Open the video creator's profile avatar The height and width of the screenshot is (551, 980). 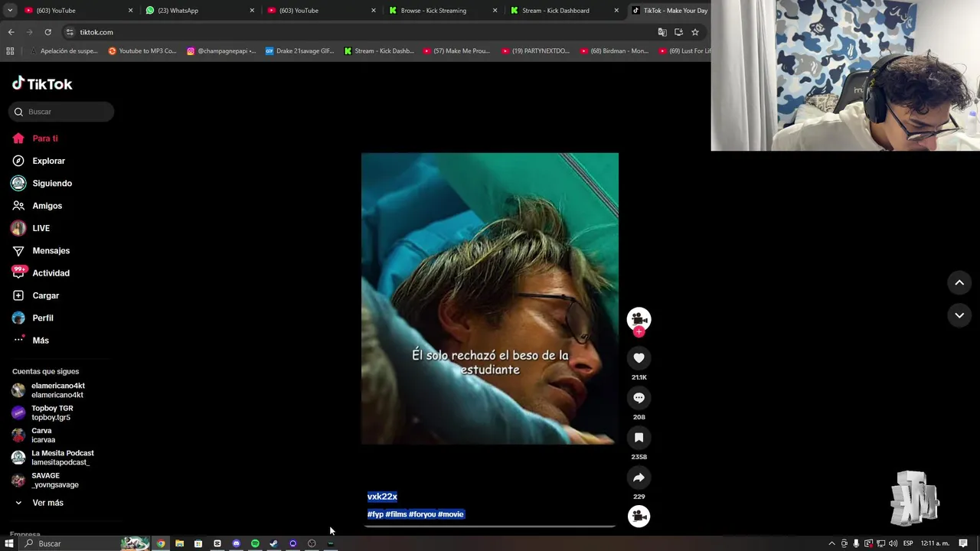pyautogui.click(x=639, y=318)
